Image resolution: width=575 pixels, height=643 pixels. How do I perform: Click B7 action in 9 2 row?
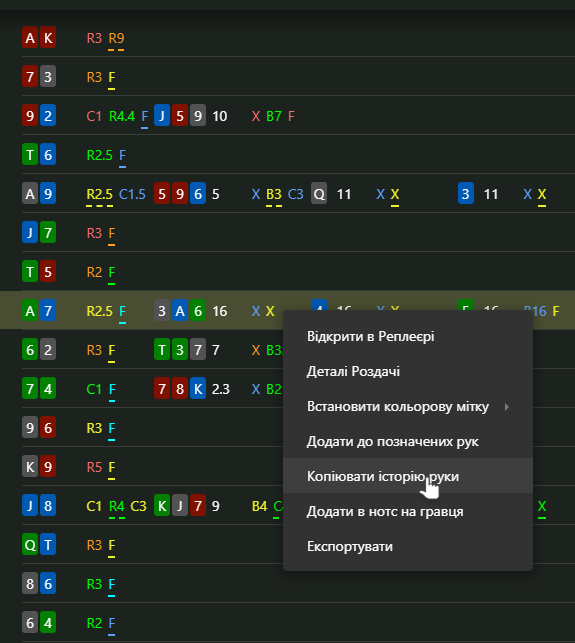point(274,116)
